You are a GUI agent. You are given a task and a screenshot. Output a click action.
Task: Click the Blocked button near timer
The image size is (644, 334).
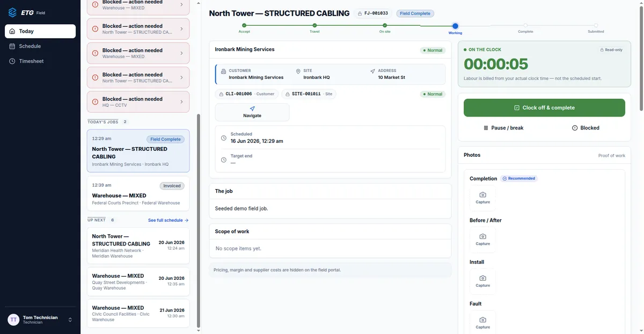pyautogui.click(x=586, y=128)
